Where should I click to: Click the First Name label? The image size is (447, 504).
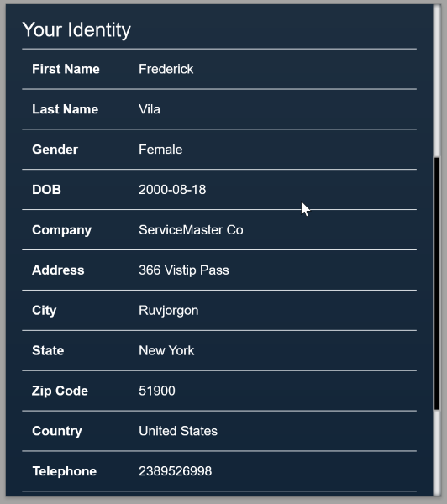(x=66, y=69)
